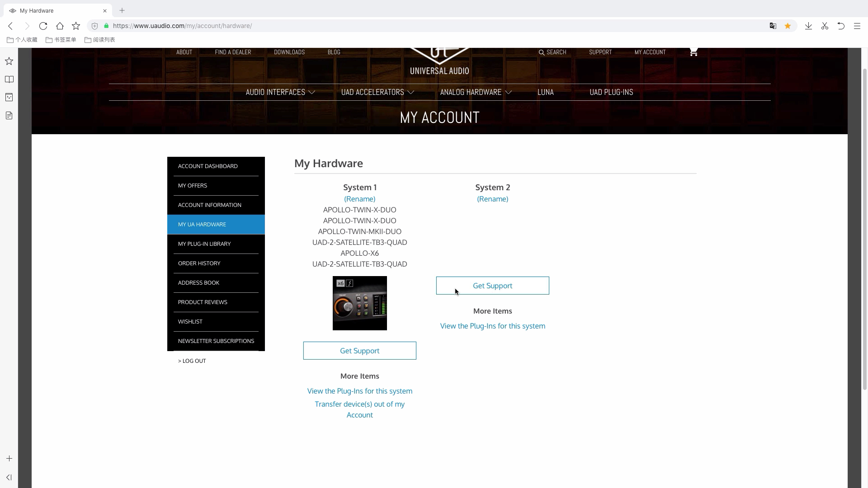Screen dimensions: 868x488
Task: Click the Log Out link
Action: pos(192,361)
